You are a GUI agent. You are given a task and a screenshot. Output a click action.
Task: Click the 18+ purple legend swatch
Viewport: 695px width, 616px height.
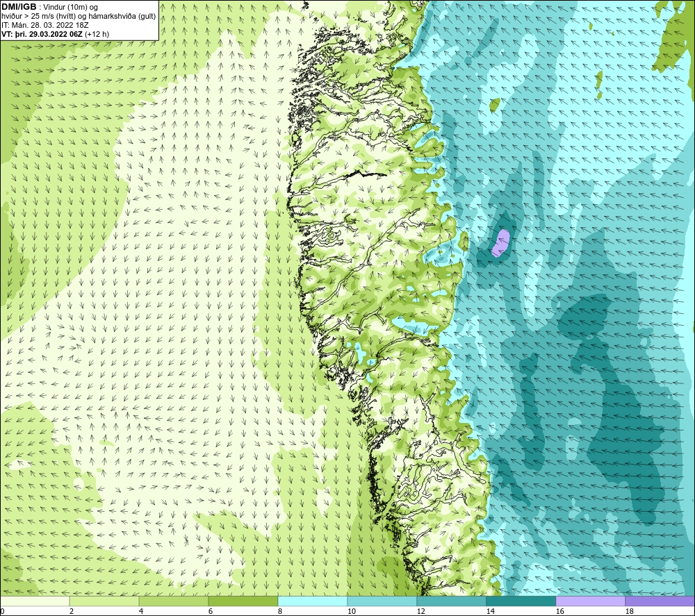660,601
